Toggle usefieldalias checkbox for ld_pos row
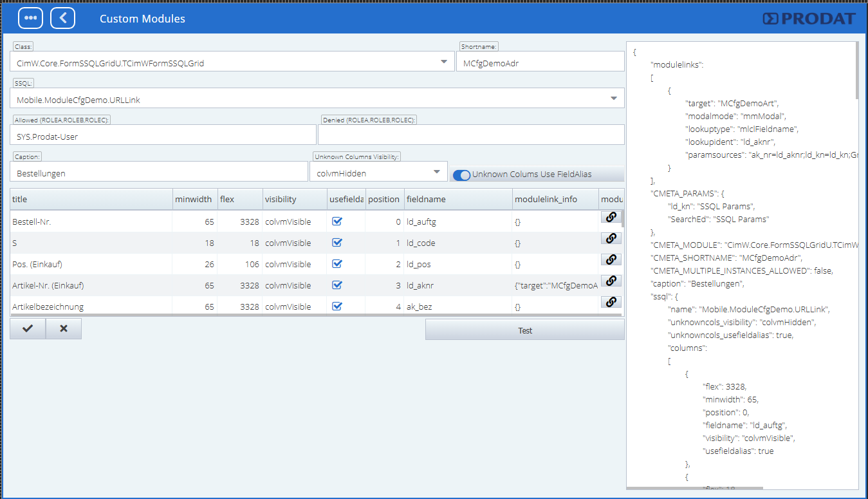Screen dimensions: 868x499 [337, 264]
